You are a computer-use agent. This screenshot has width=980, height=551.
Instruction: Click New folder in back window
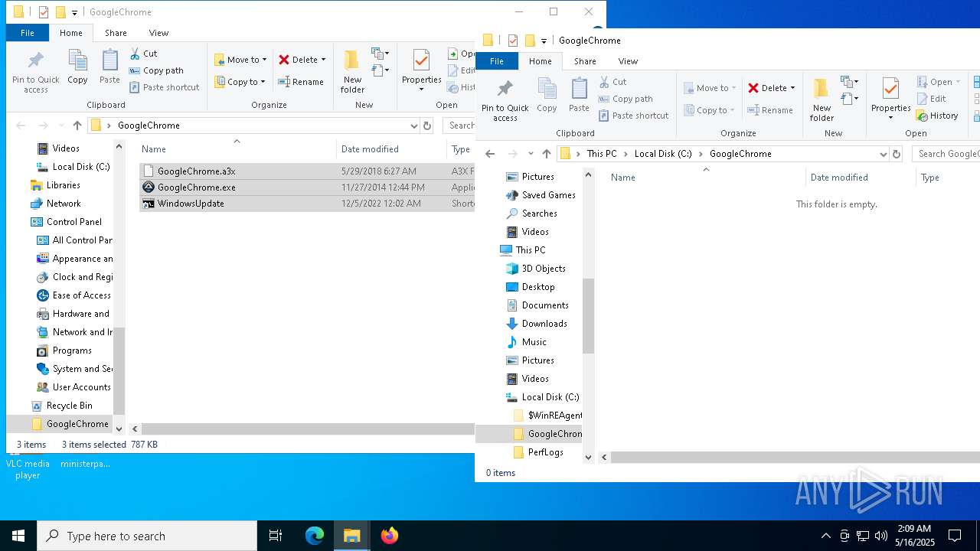pyautogui.click(x=352, y=72)
